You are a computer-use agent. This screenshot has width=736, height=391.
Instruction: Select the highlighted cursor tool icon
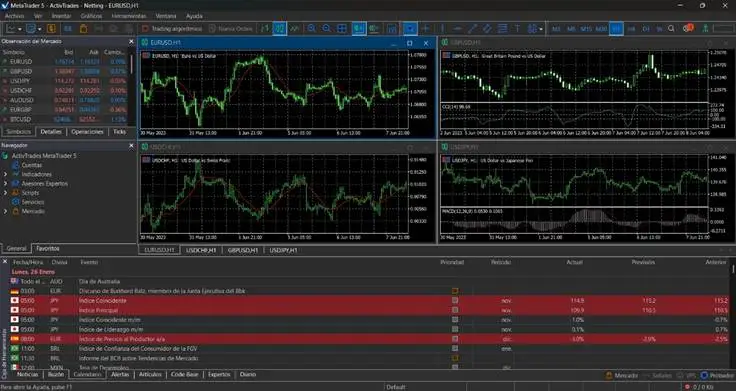(x=410, y=29)
